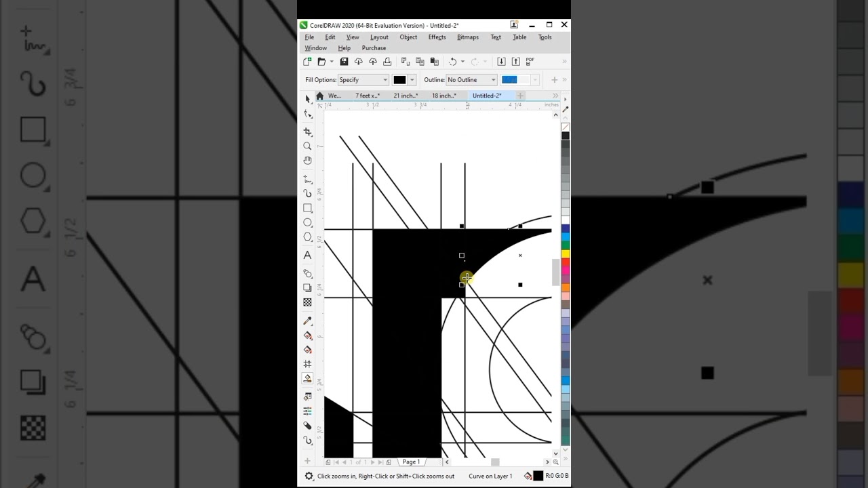Select the Shape tool
The width and height of the screenshot is (868, 488).
coord(307,114)
